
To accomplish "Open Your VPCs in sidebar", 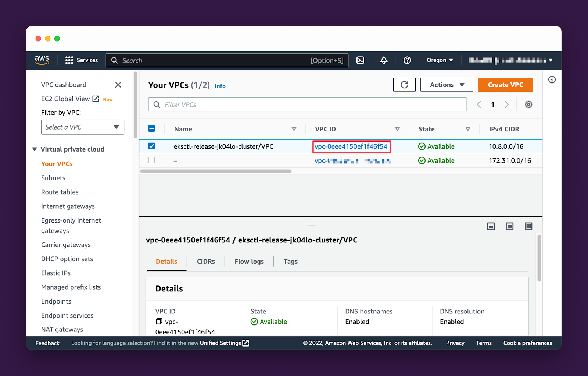I will pos(57,164).
